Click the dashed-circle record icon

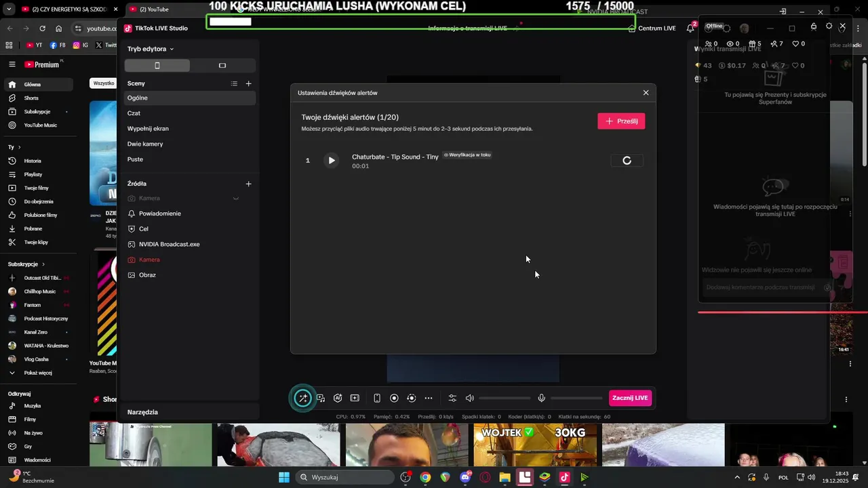(x=412, y=398)
